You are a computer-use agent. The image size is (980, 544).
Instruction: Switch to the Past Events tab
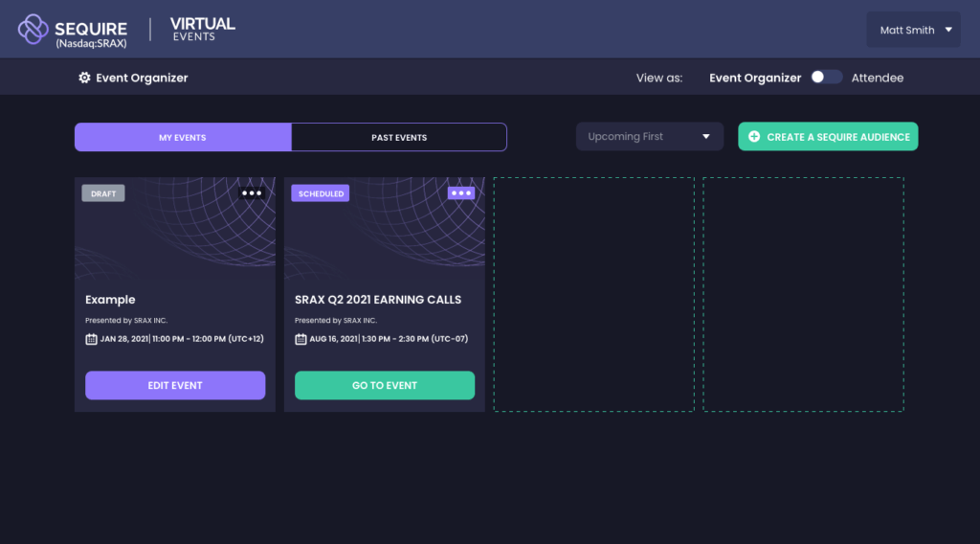[x=399, y=137]
